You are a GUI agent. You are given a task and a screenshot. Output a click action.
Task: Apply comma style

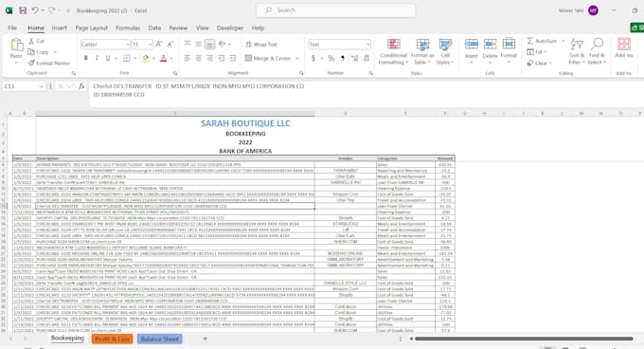pyautogui.click(x=343, y=59)
